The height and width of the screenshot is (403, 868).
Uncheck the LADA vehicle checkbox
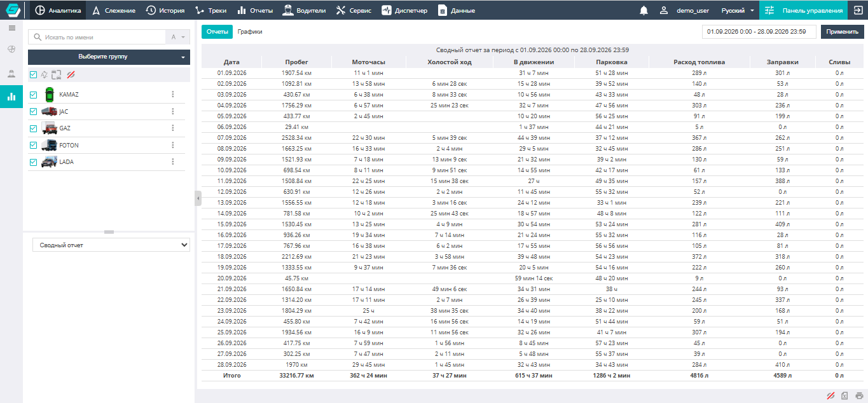(34, 162)
